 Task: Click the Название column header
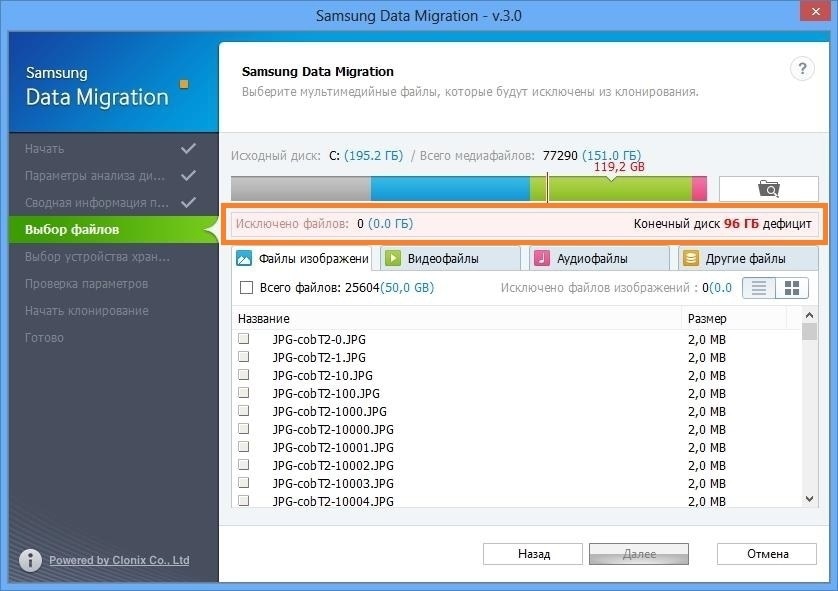[457, 318]
